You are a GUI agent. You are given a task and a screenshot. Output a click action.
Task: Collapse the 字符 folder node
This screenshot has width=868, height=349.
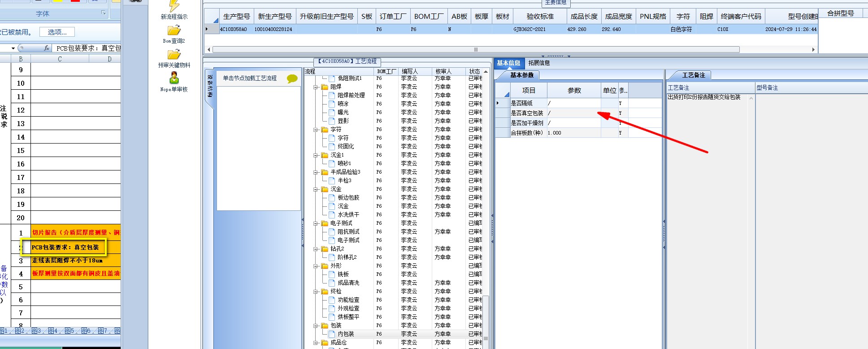point(316,130)
